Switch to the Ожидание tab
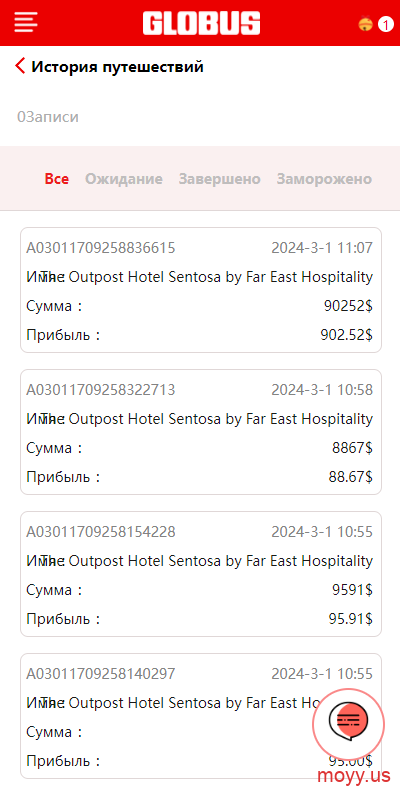This screenshot has height=790, width=400. (x=124, y=179)
